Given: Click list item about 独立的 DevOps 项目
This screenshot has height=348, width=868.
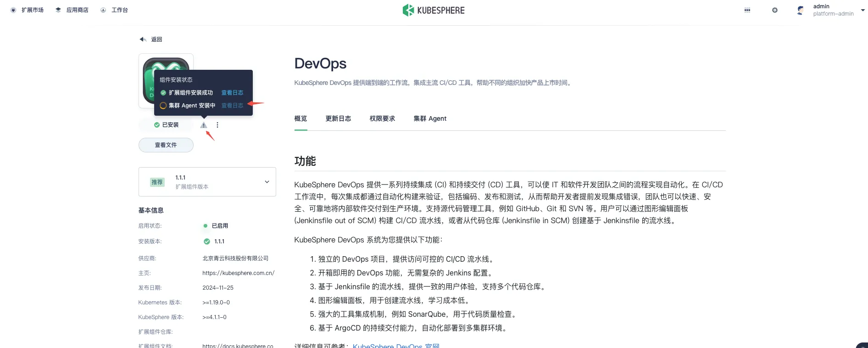Looking at the screenshot, I should click(x=406, y=259).
